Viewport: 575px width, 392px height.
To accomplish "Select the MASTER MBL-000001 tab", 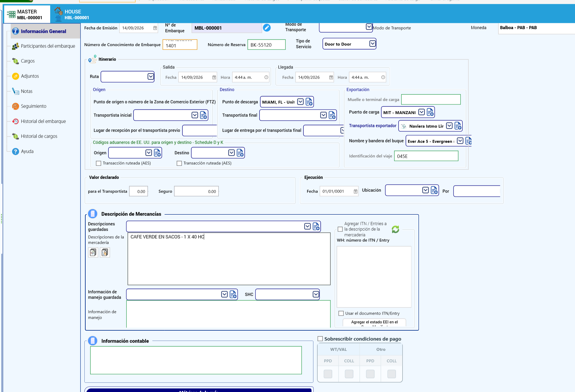I will click(27, 14).
